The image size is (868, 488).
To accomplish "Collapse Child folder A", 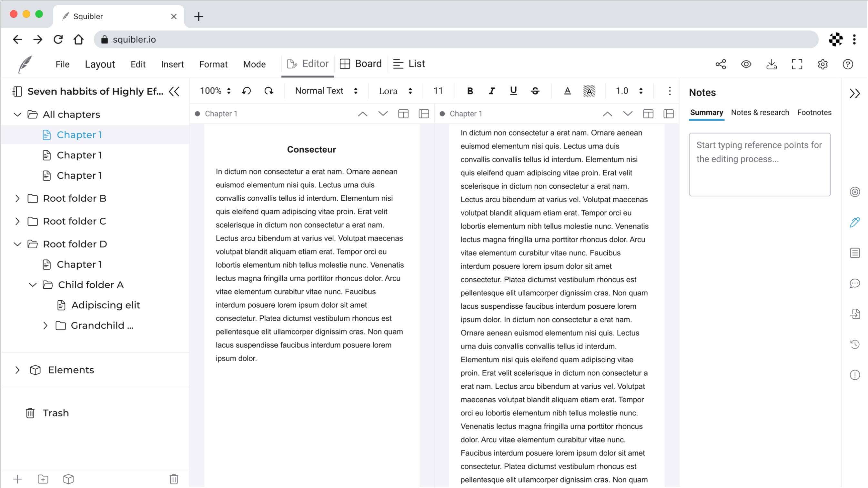I will [x=32, y=285].
